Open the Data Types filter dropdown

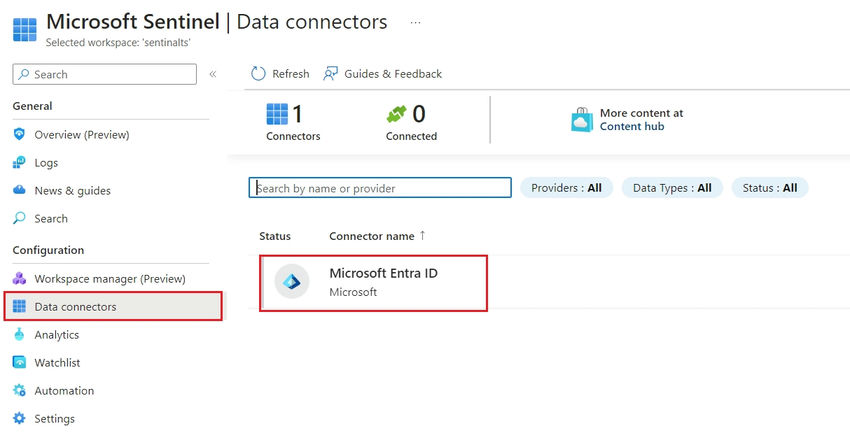click(x=671, y=188)
